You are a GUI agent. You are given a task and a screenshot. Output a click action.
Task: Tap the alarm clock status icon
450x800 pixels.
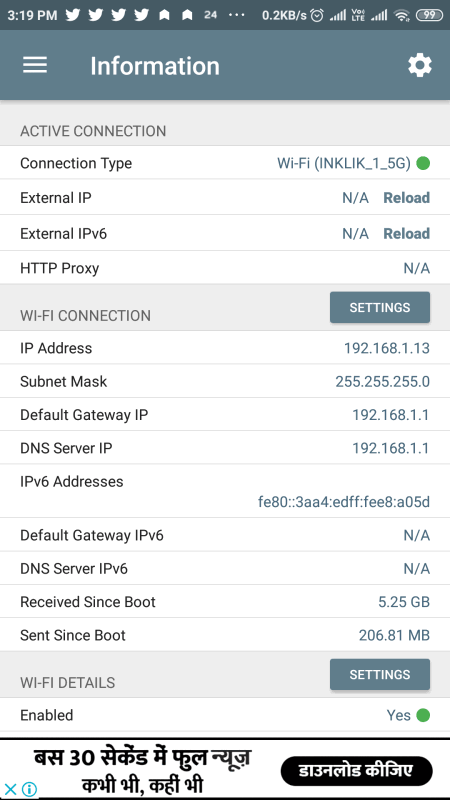pos(317,15)
